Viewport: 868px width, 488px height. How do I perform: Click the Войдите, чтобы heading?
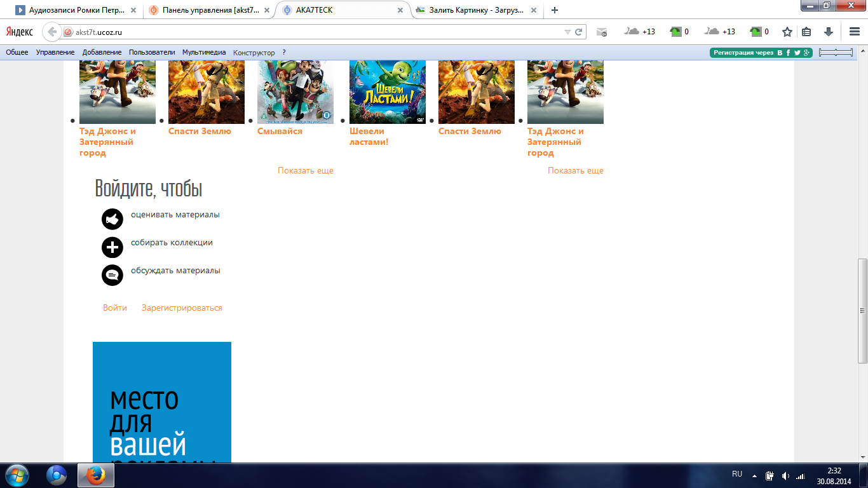[x=149, y=189]
